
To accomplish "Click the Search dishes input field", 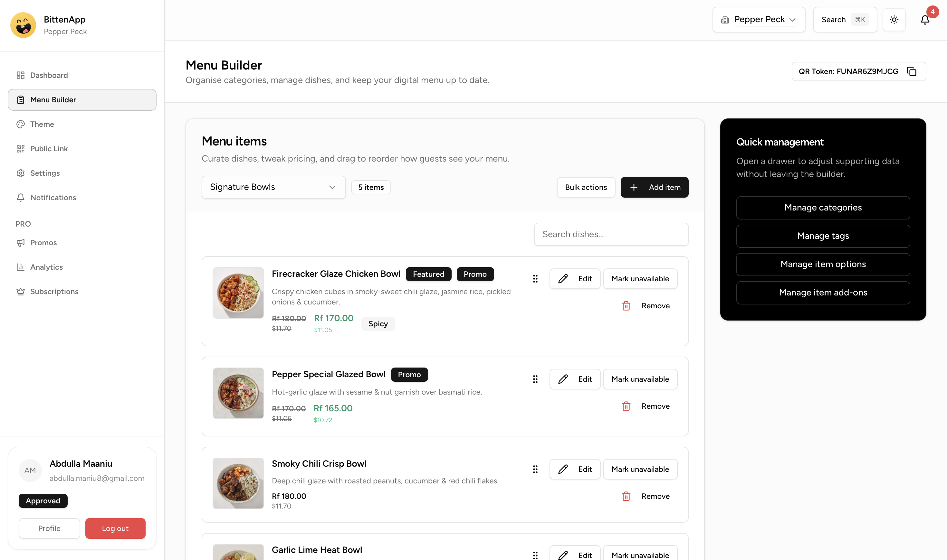I will tap(611, 234).
